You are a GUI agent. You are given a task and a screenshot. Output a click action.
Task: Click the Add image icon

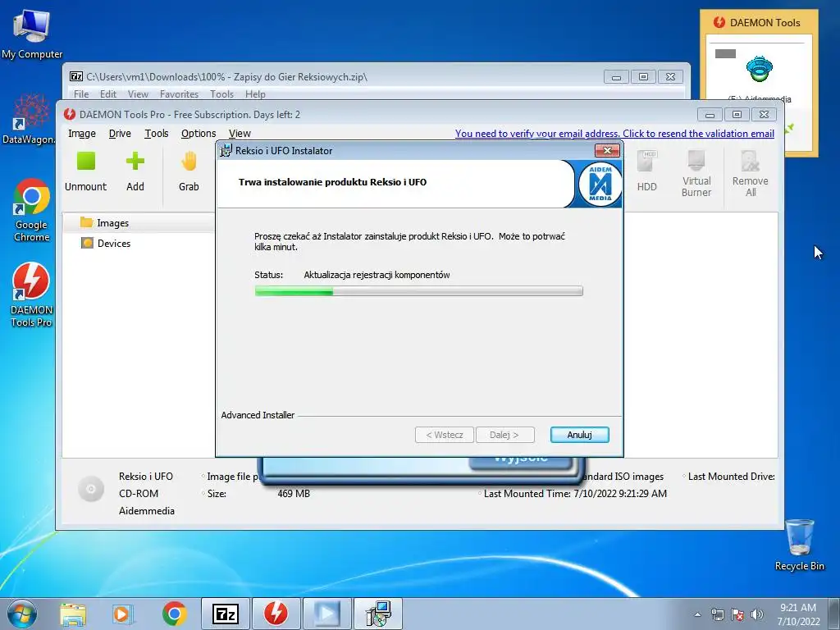click(x=135, y=171)
